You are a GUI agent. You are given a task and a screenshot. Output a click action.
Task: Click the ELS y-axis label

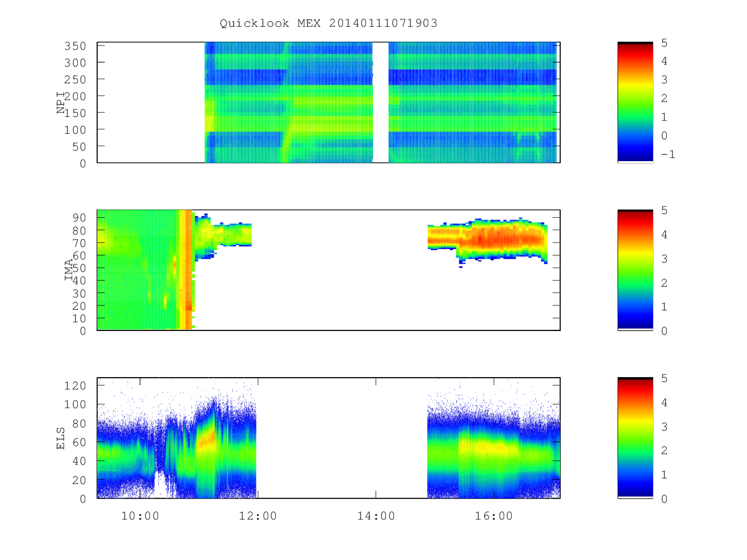61,438
